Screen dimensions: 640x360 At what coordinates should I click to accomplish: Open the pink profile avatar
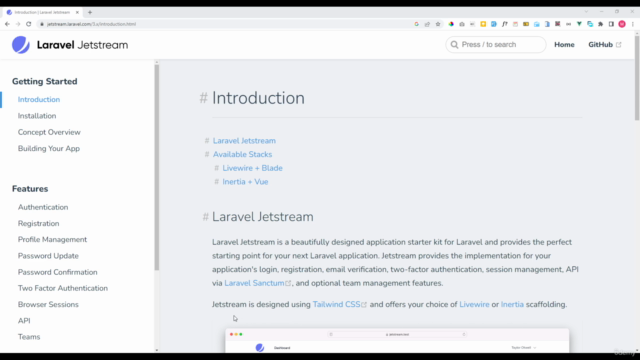tap(622, 24)
